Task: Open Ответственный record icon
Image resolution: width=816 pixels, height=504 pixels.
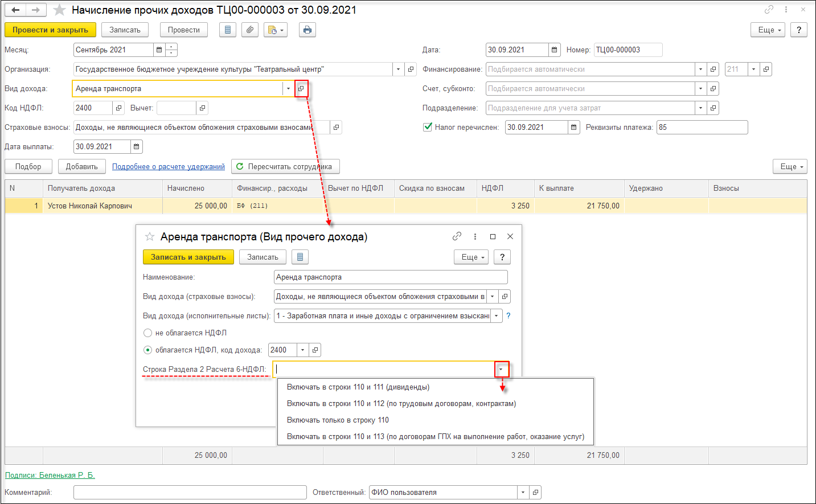Action: 535,493
